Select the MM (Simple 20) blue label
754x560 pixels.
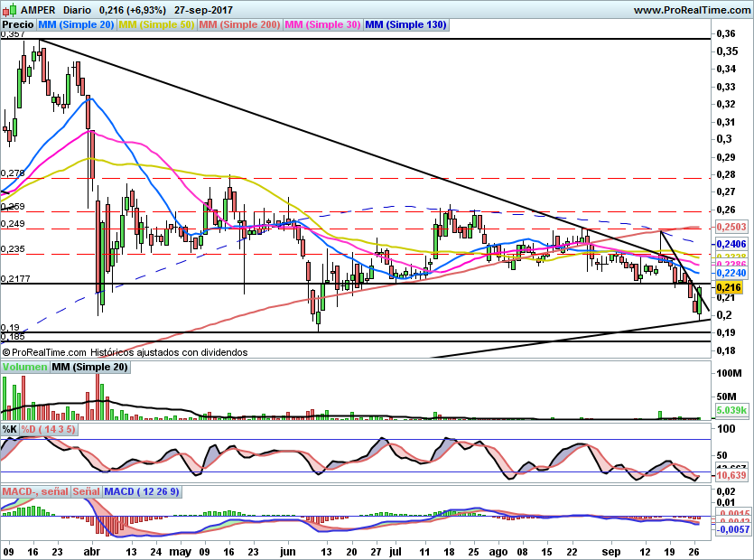pos(76,24)
